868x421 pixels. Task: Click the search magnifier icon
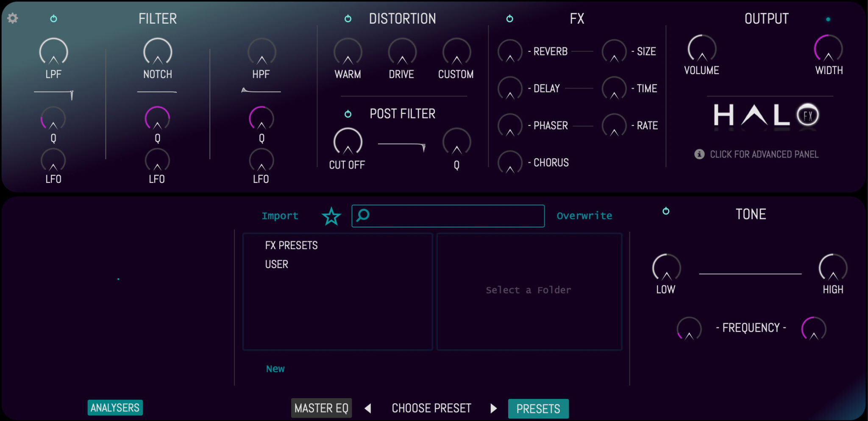[362, 216]
